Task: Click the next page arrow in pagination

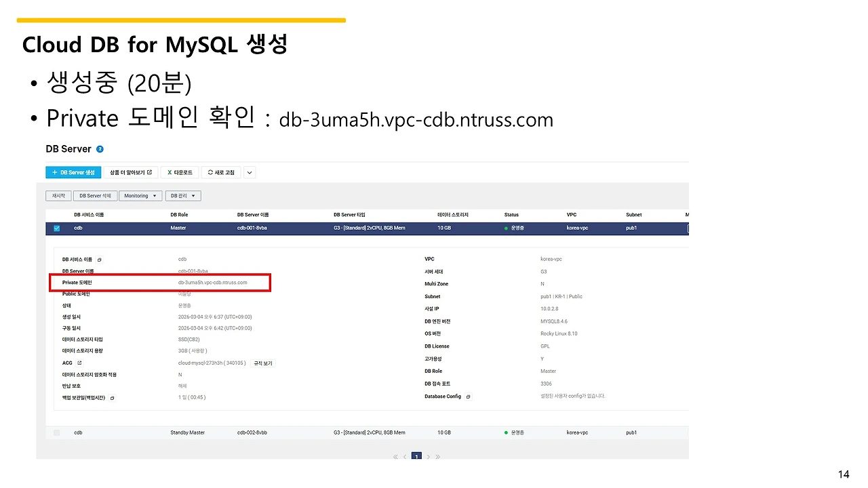Action: [429, 457]
